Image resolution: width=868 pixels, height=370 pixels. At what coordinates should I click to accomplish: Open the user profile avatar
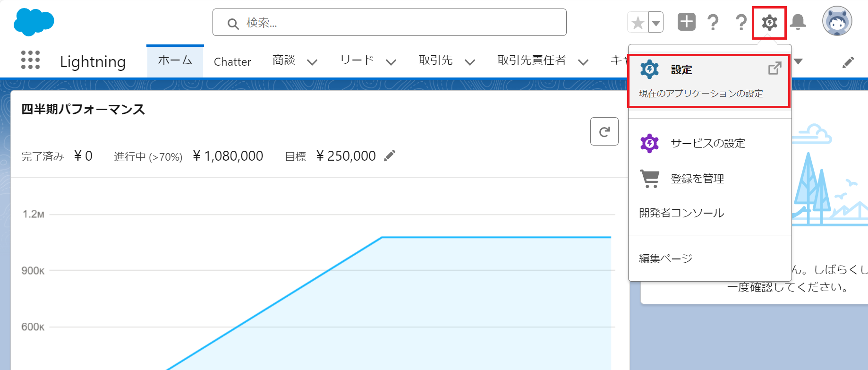click(x=837, y=21)
